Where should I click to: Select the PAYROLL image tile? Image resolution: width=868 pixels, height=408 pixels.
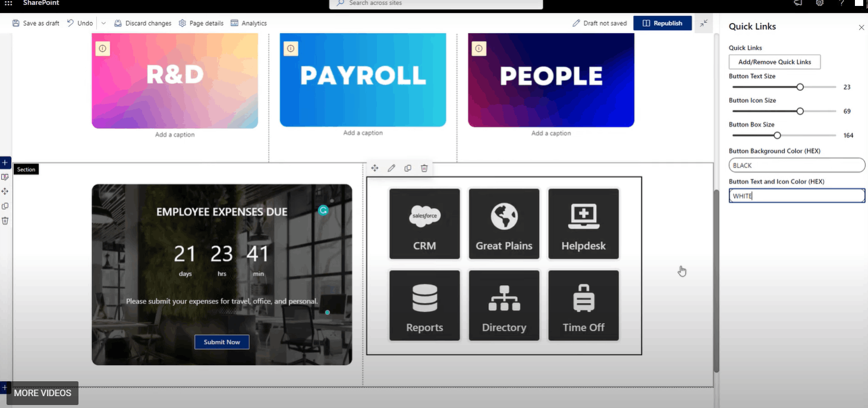[x=363, y=80]
